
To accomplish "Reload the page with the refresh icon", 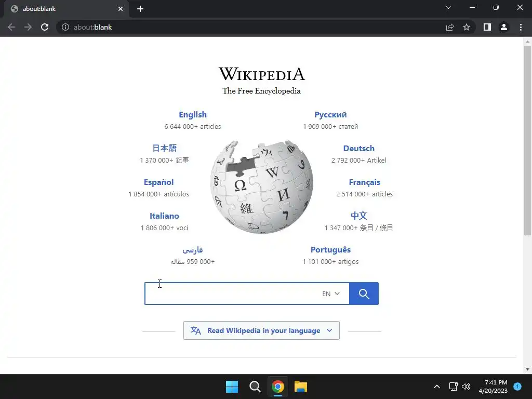I will (x=45, y=27).
